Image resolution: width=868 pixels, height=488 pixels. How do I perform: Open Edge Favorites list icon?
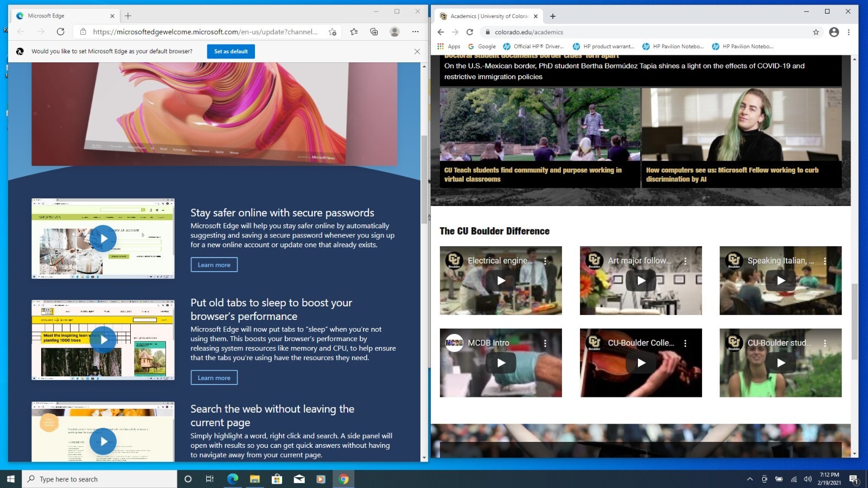(x=354, y=31)
